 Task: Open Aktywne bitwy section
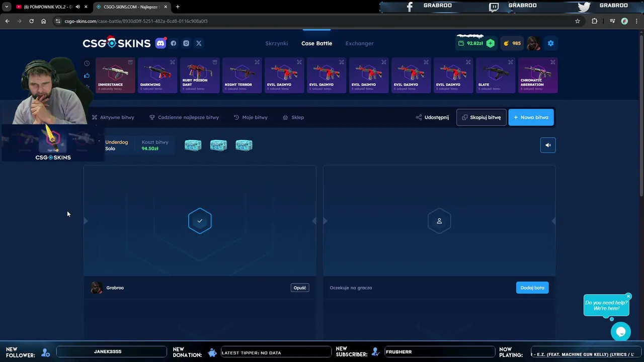click(x=113, y=117)
